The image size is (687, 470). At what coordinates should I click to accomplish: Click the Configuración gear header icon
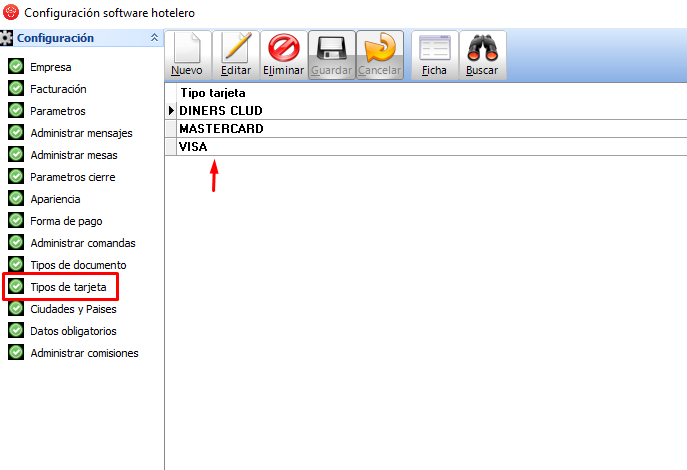[8, 38]
